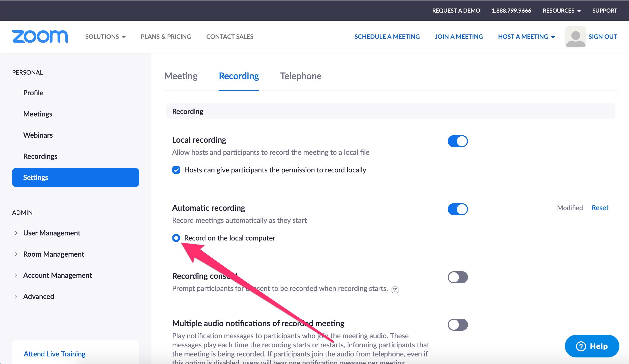Check Hosts can give participants permission checkbox
The image size is (629, 364).
click(x=176, y=170)
